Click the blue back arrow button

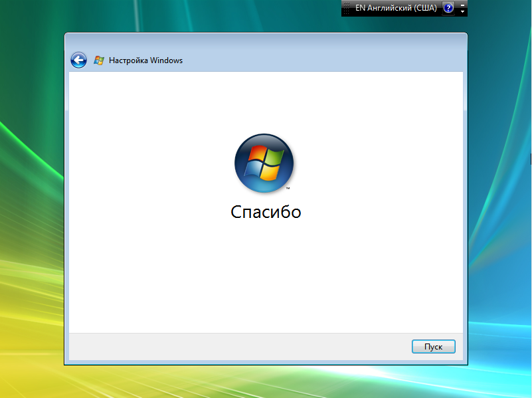(x=78, y=60)
